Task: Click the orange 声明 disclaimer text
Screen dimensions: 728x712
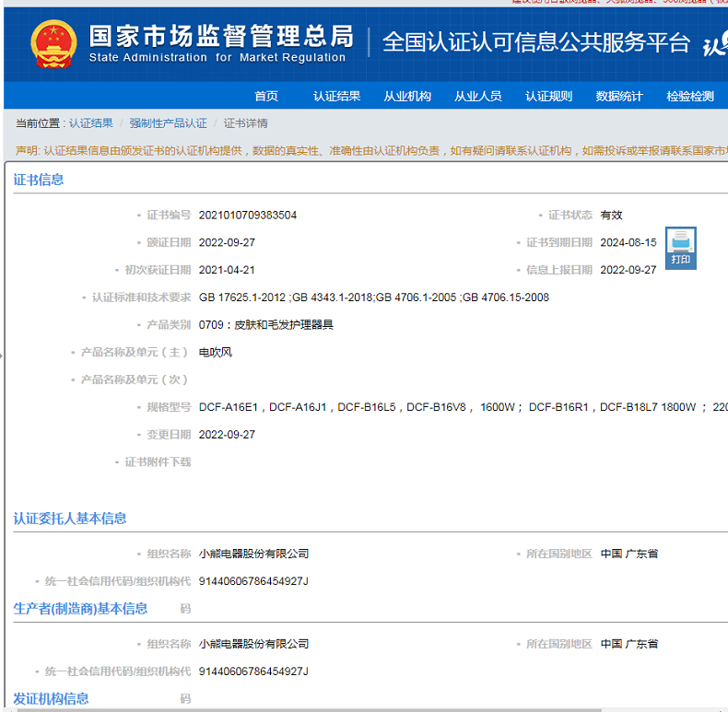Action: tap(371, 151)
